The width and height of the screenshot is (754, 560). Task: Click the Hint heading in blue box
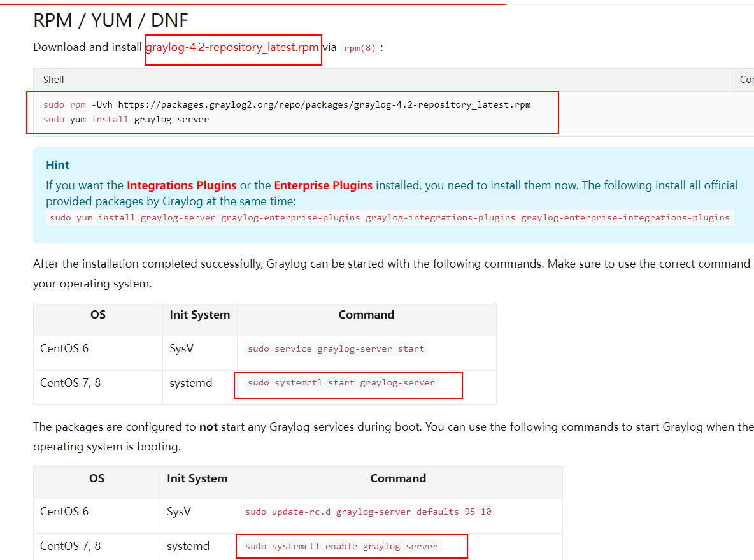point(58,165)
